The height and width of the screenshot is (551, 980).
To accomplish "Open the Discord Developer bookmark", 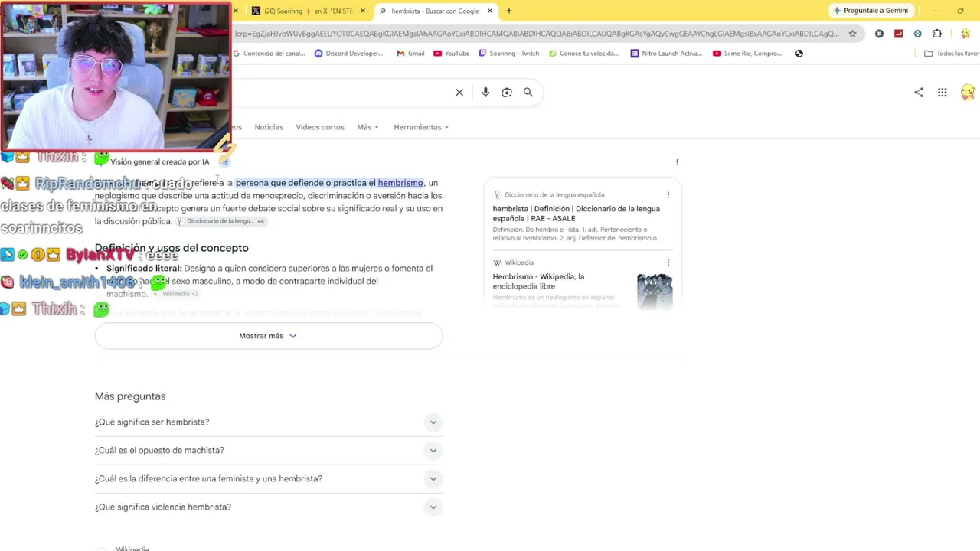I will [348, 54].
